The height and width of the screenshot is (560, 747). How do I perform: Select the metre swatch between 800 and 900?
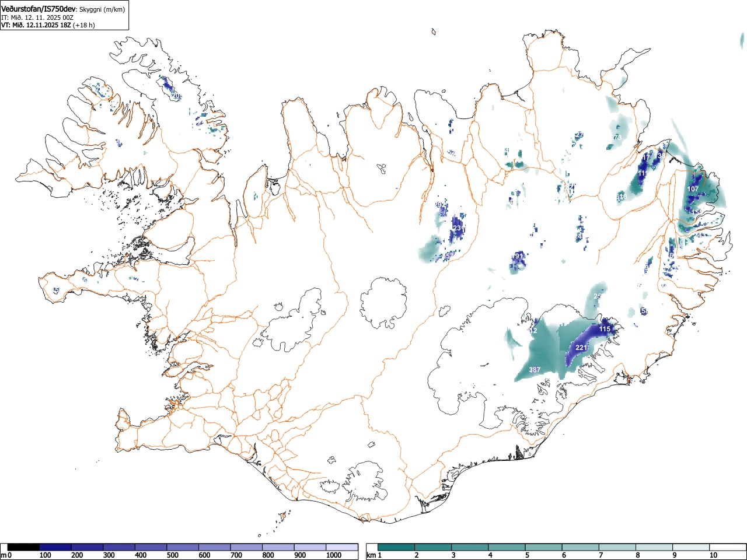[279, 547]
